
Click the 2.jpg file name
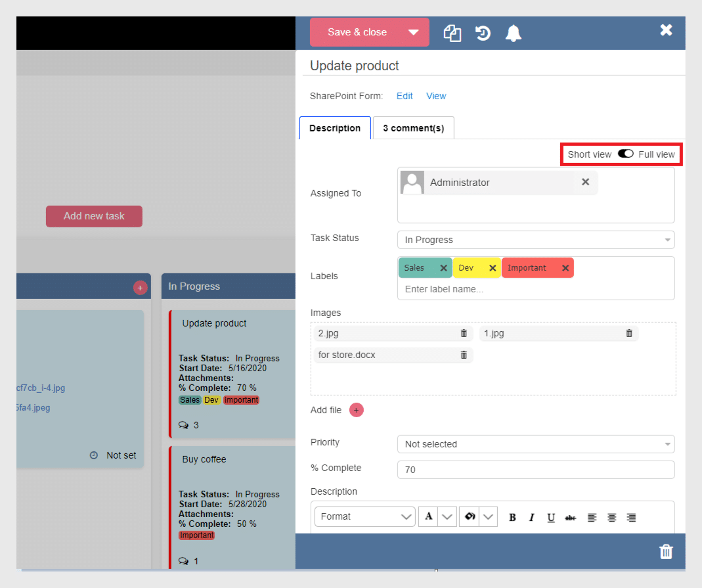(x=328, y=333)
